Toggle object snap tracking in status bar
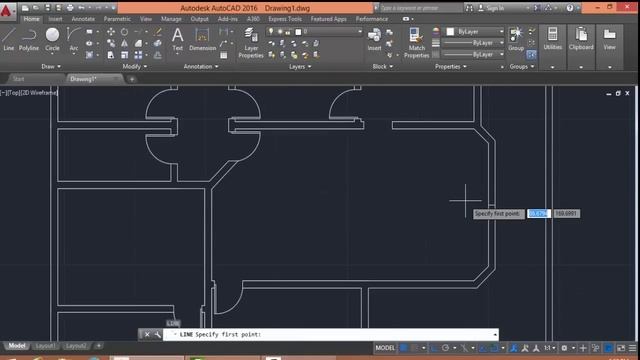Image resolution: width=640 pixels, height=360 pixels. [483, 348]
